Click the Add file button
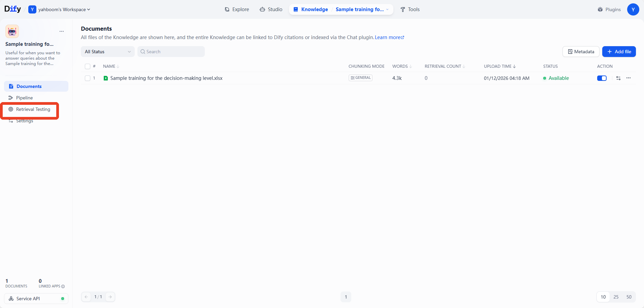644x308 pixels. point(619,52)
